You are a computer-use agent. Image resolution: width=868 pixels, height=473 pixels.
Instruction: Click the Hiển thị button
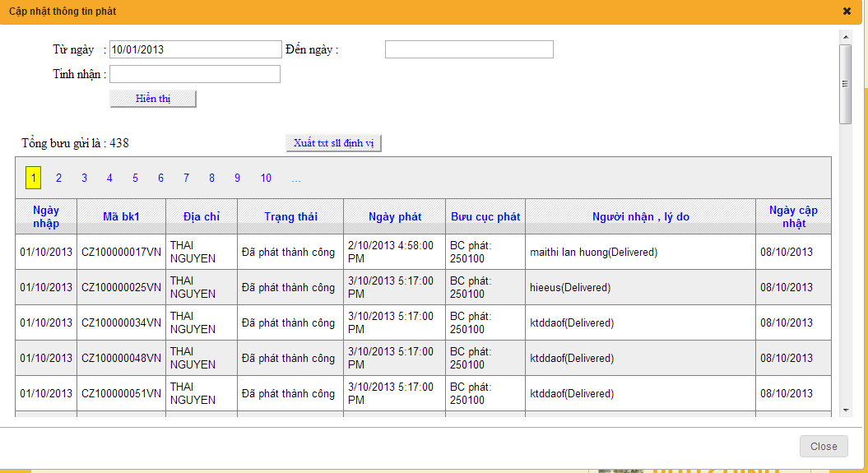tap(153, 99)
